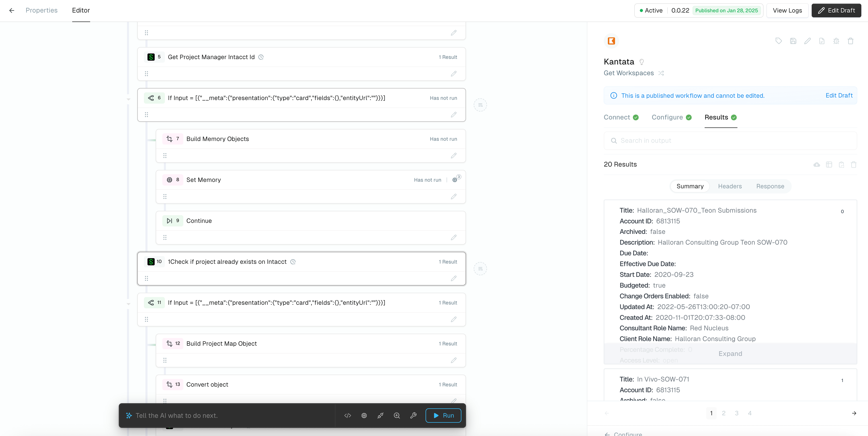Click the tag icon in Kantata header

point(778,41)
